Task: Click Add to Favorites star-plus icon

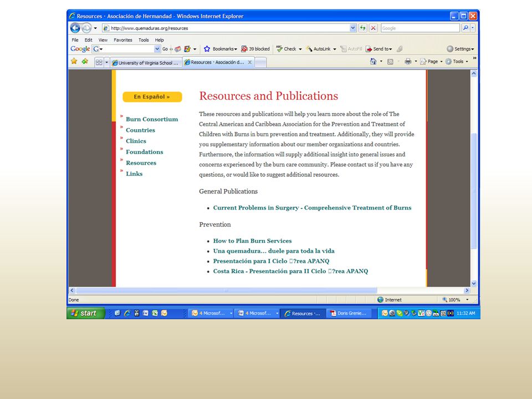Action: pyautogui.click(x=85, y=62)
